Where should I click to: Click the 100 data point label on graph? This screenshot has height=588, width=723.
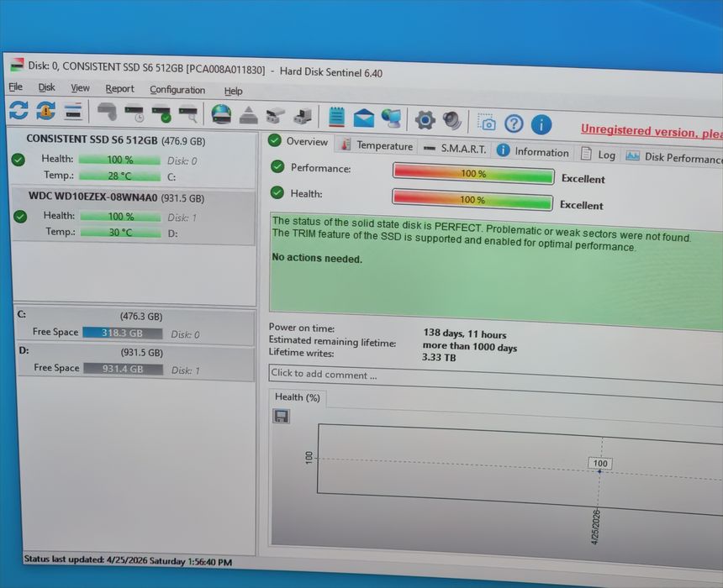coord(600,463)
